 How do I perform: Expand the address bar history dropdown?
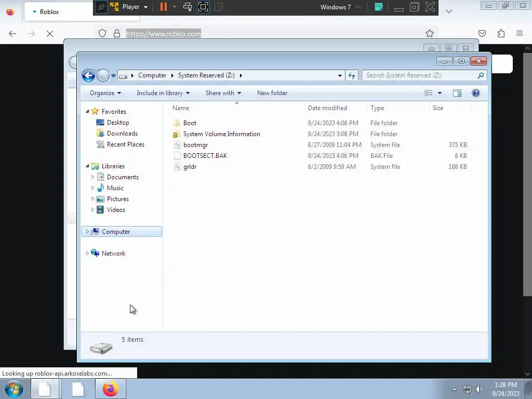(340, 76)
